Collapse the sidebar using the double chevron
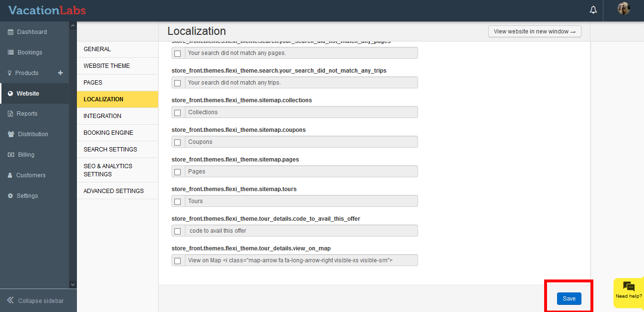The height and width of the screenshot is (312, 644). click(x=10, y=301)
